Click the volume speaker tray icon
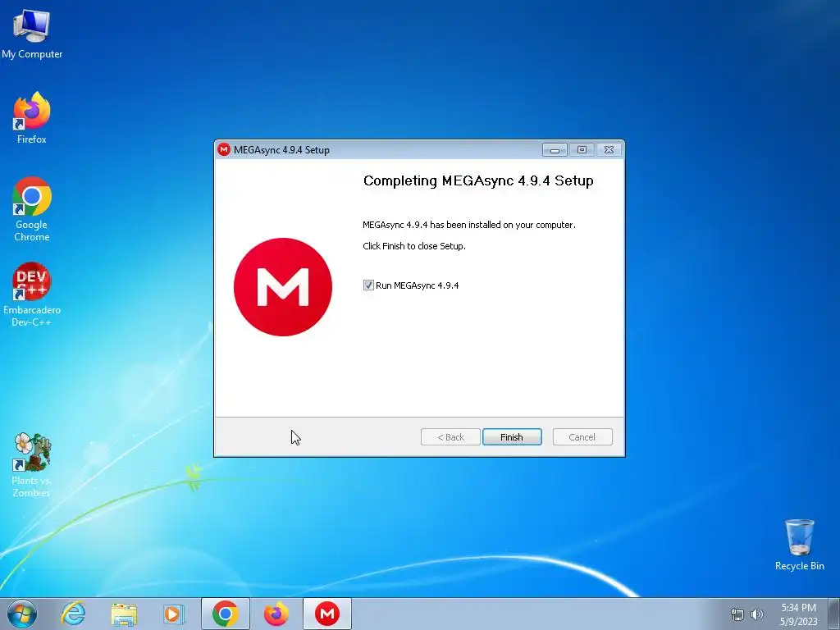This screenshot has height=630, width=840. click(757, 614)
